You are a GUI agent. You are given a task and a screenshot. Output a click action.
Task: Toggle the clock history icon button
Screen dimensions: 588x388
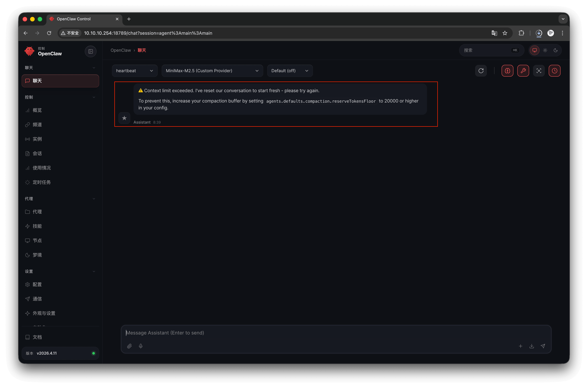pos(554,71)
